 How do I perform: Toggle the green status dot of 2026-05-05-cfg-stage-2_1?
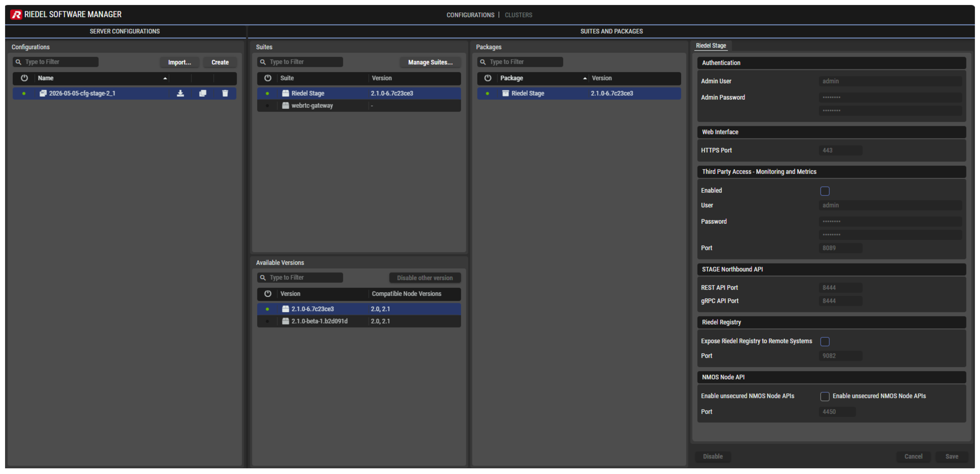[24, 94]
